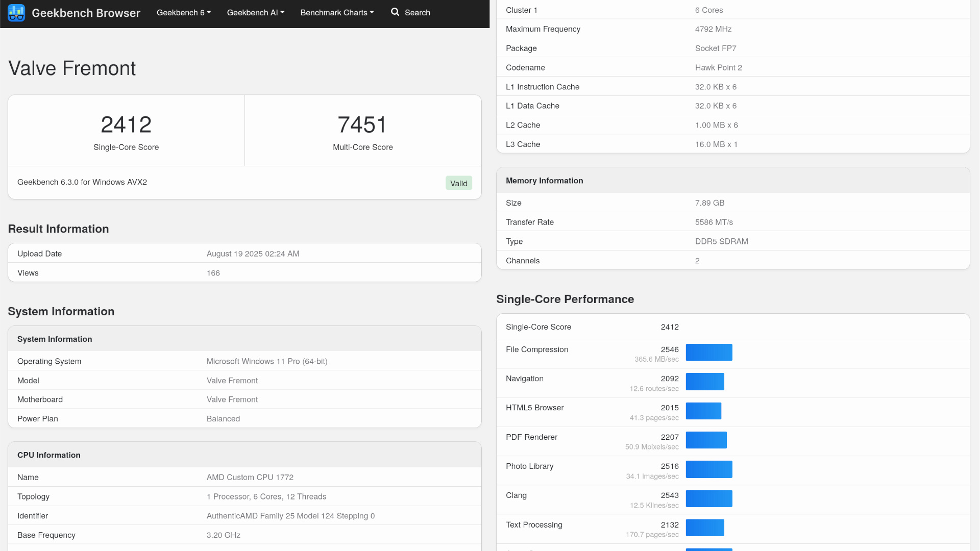Open the Geekbench Browser home link

click(x=86, y=13)
